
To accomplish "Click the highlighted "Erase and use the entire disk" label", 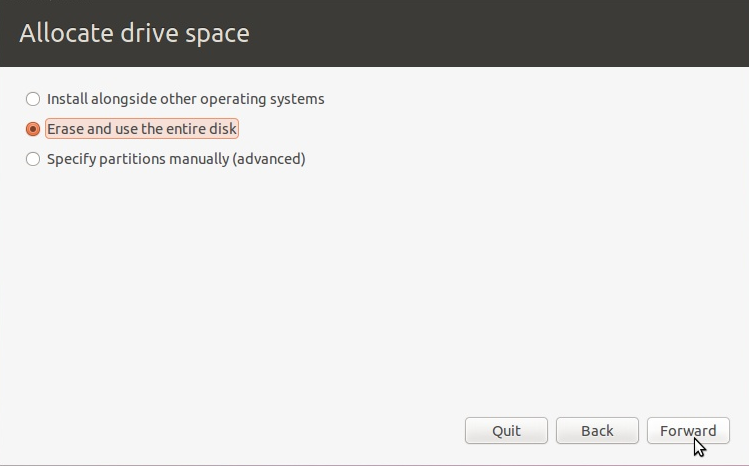I will coord(142,129).
